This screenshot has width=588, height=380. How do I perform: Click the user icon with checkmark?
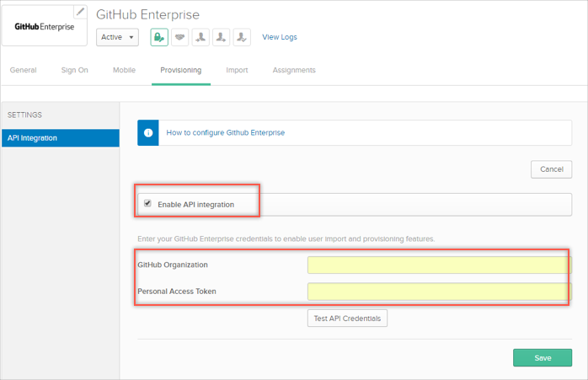[241, 37]
